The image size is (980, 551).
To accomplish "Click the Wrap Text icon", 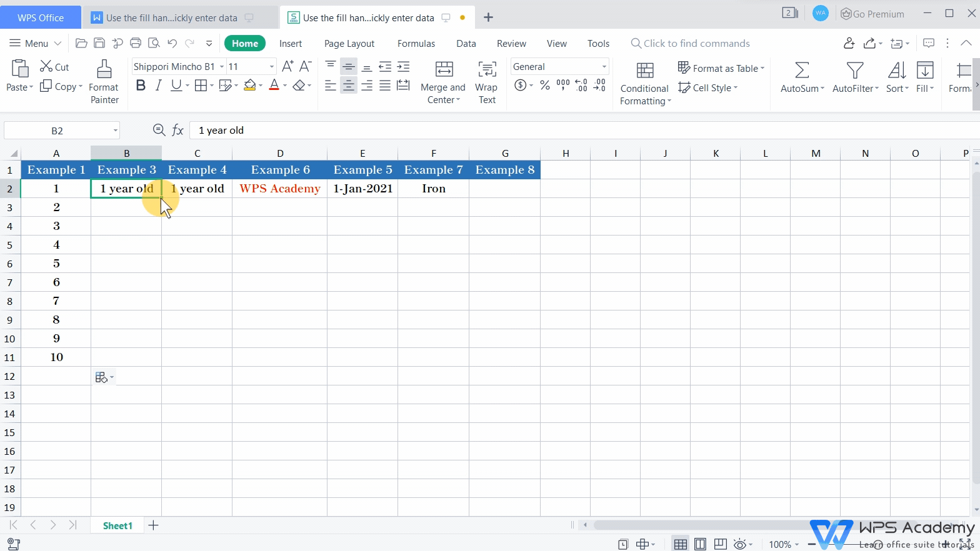I will (486, 69).
